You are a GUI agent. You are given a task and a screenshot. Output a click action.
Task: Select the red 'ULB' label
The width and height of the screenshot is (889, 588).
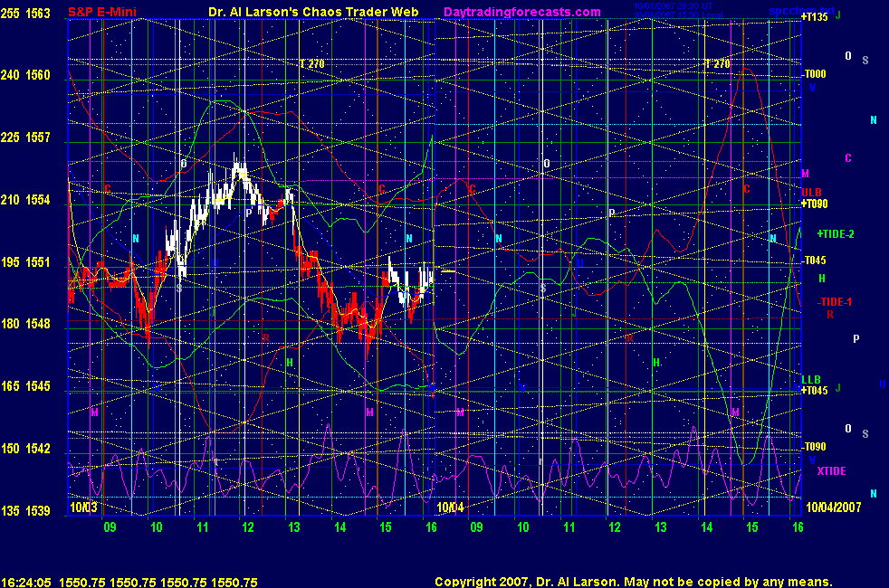811,193
